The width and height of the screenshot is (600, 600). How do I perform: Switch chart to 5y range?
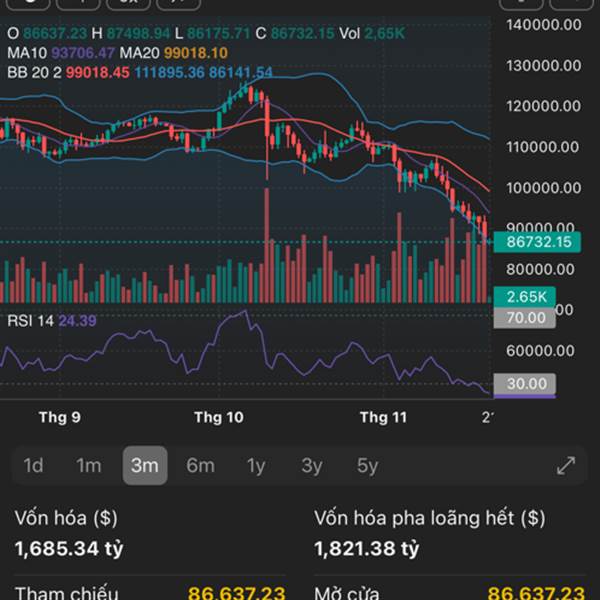[367, 465]
